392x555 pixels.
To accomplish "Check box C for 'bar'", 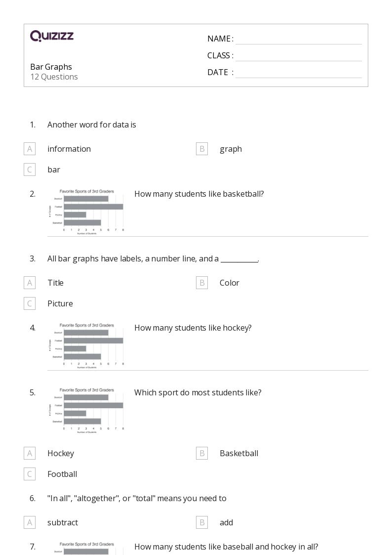I will tap(30, 170).
